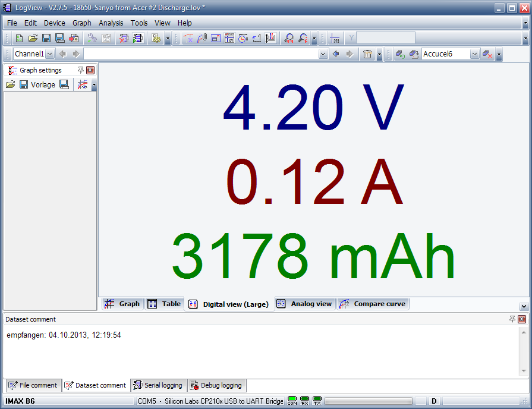
Task: Click the crosshair measurement cursor icon
Action: [x=335, y=39]
